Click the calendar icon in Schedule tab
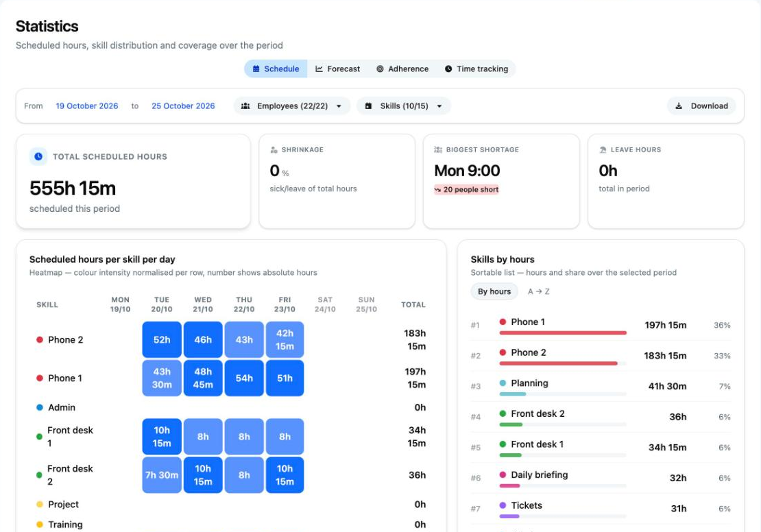The width and height of the screenshot is (761, 532). click(x=256, y=69)
